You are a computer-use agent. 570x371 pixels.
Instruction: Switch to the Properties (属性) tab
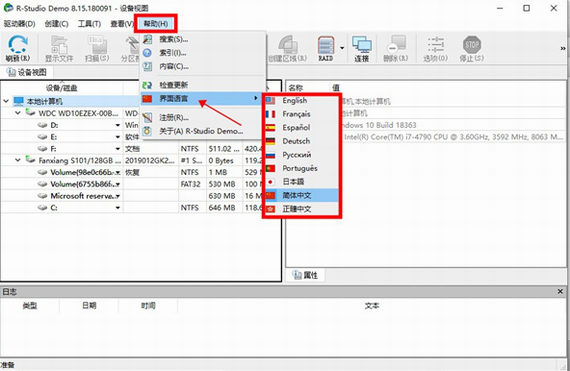(x=306, y=275)
